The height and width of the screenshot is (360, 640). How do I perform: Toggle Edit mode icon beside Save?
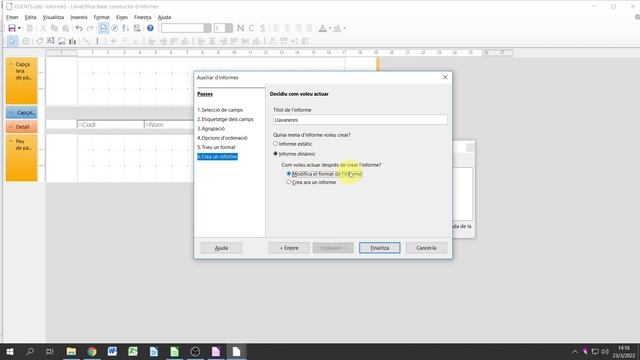point(30,28)
